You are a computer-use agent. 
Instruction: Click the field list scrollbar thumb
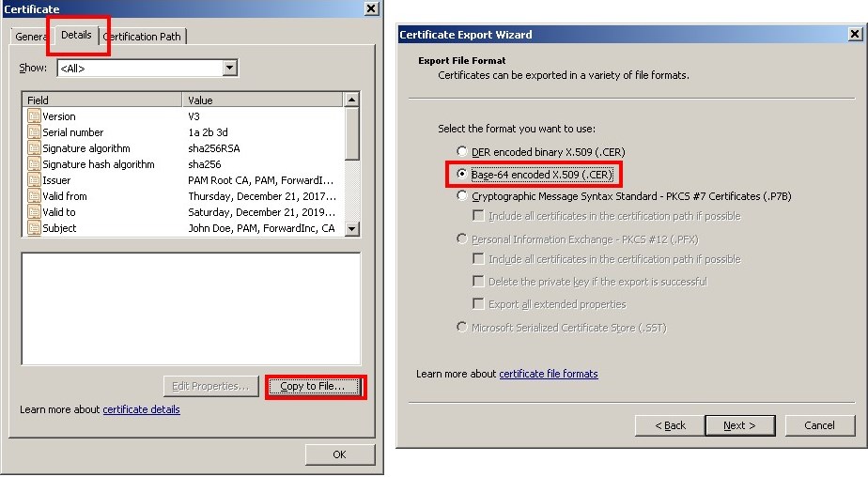[x=351, y=134]
